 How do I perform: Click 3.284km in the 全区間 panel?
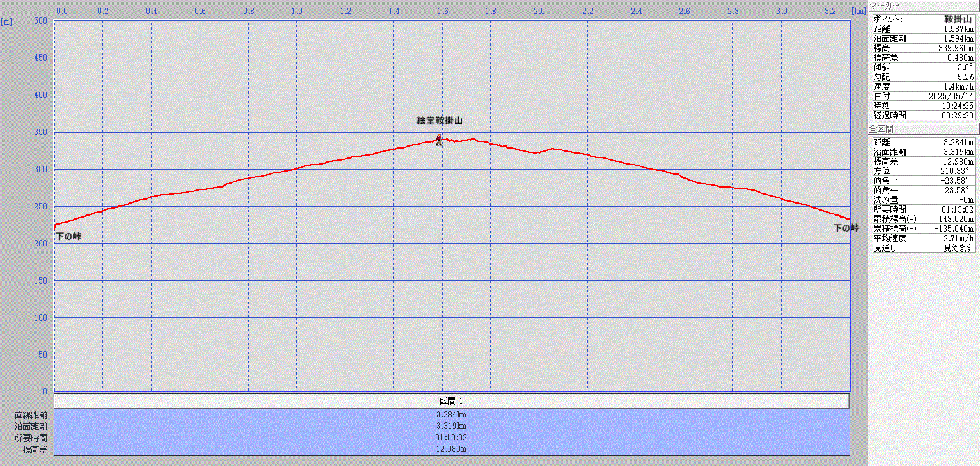(958, 142)
